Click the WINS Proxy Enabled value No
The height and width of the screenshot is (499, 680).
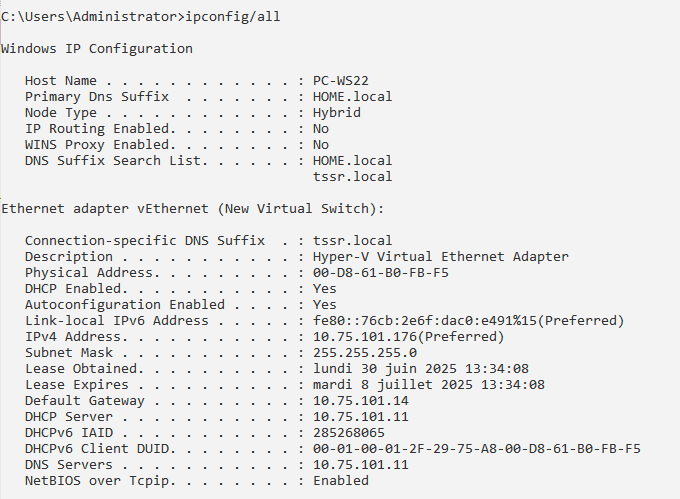[320, 144]
